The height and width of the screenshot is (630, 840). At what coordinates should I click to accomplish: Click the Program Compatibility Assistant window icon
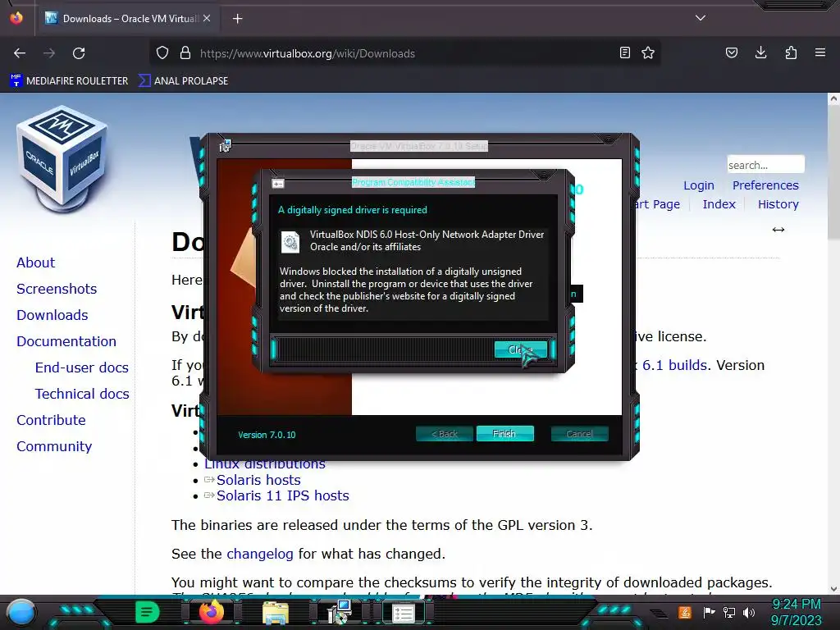(x=277, y=184)
